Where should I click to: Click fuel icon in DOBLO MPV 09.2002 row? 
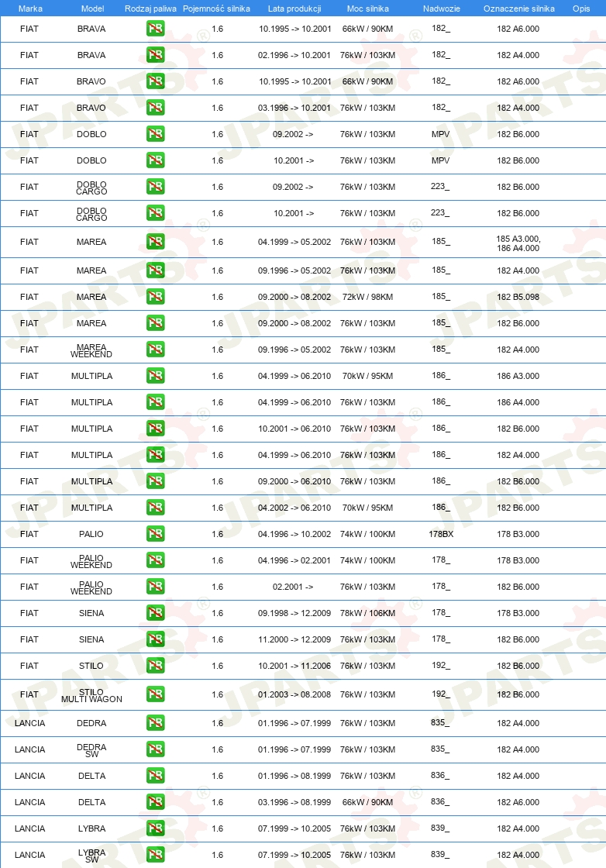tap(156, 134)
